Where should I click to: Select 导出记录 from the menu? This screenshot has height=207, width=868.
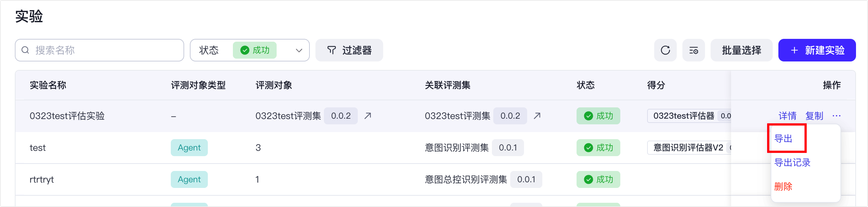tap(792, 162)
